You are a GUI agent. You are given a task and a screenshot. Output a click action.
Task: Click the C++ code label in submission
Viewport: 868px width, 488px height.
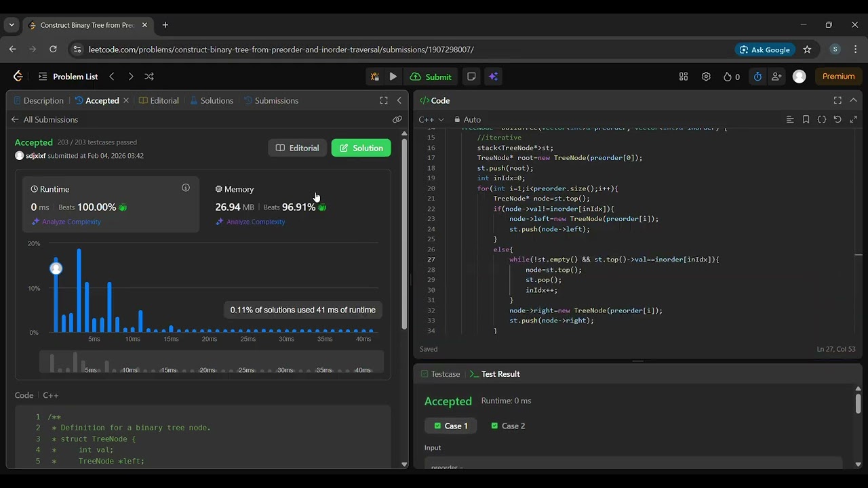point(51,395)
